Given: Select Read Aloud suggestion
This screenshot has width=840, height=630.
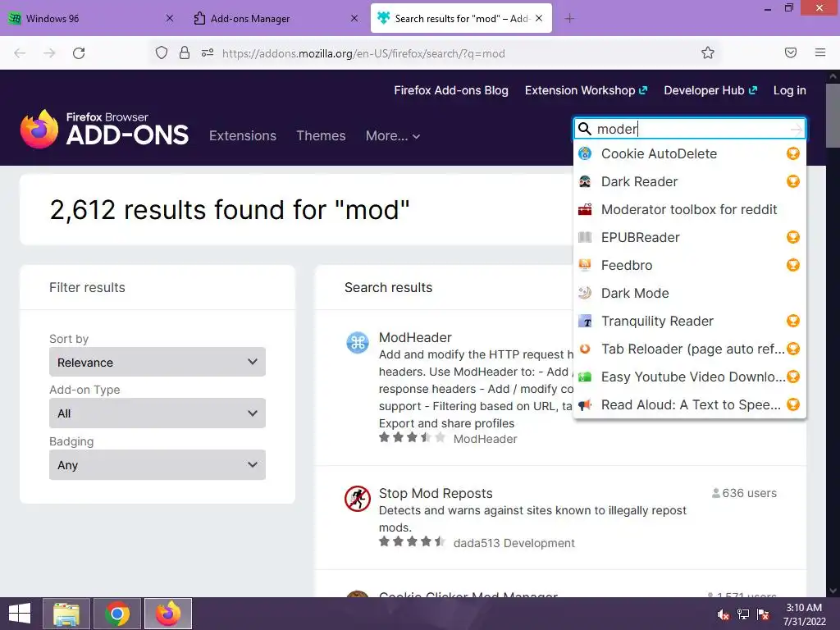Looking at the screenshot, I should (689, 404).
